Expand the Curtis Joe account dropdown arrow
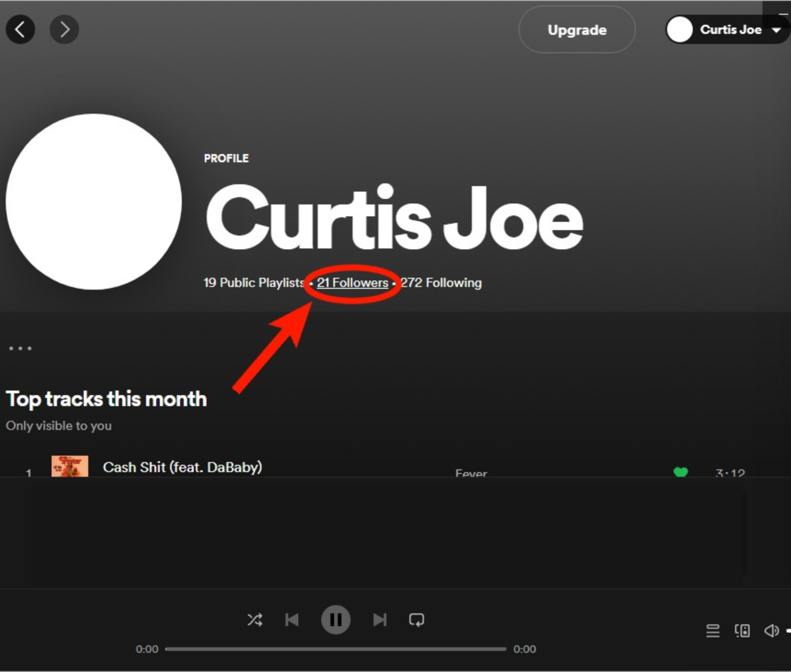The height and width of the screenshot is (672, 791). coord(777,30)
